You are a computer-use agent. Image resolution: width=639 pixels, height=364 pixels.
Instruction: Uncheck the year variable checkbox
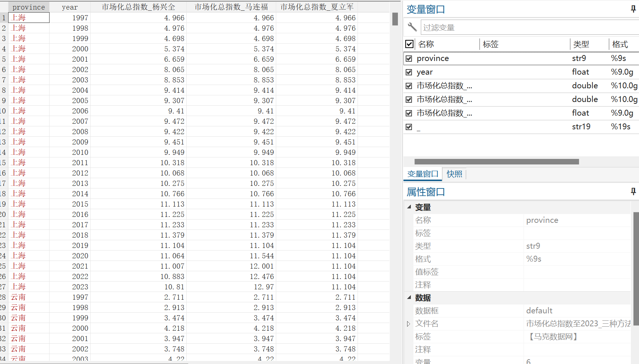click(x=409, y=72)
